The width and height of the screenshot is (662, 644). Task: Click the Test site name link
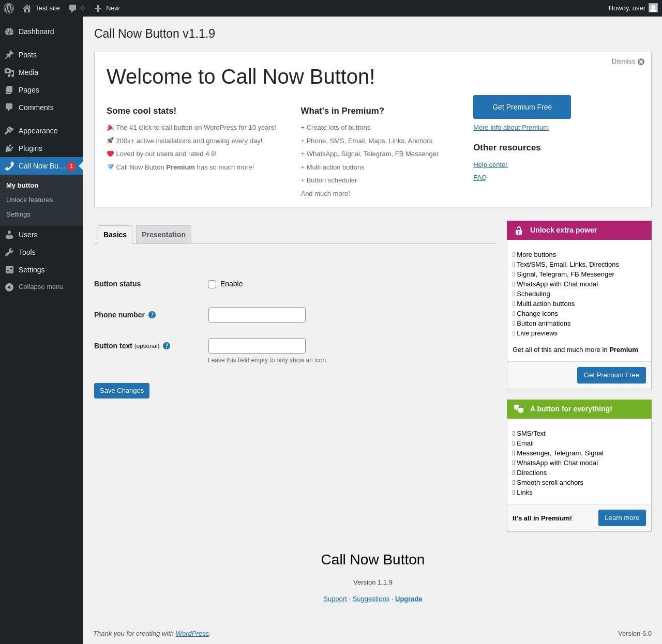tap(48, 8)
